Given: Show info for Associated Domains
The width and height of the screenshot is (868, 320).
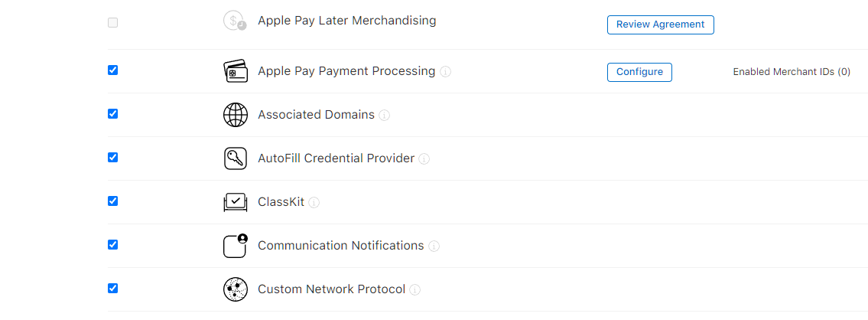Looking at the screenshot, I should pos(385,116).
